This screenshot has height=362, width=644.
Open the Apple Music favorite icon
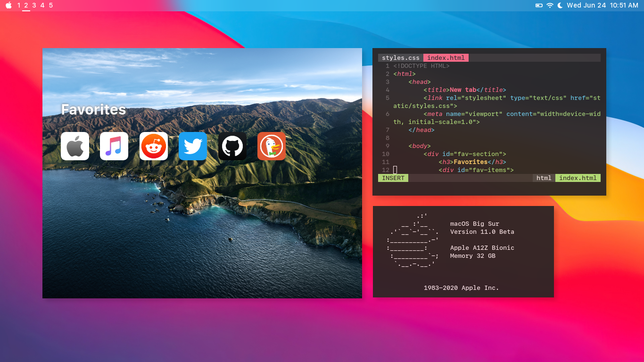(x=114, y=146)
